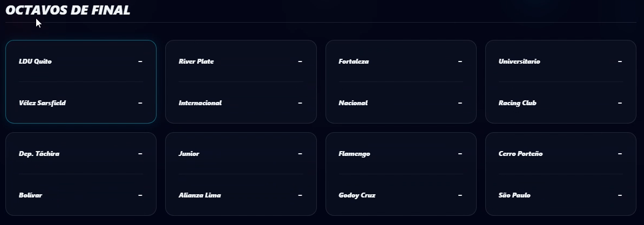Click the Dep. Táchira team name
The height and width of the screenshot is (225, 644).
[39, 154]
